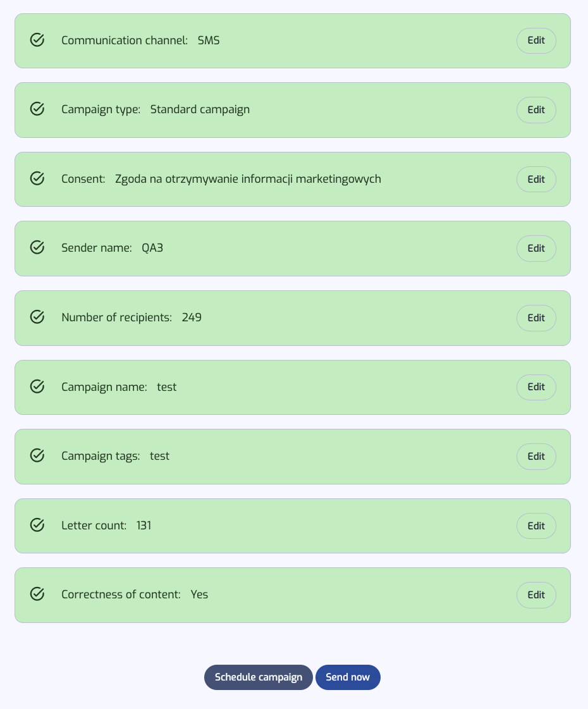
Task: Click checkmark icon beside Communication channel
Action: coord(37,40)
